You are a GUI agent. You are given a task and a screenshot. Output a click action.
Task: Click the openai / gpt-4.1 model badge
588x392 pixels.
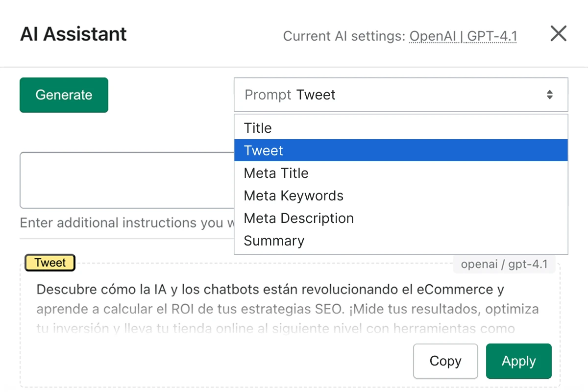(504, 264)
